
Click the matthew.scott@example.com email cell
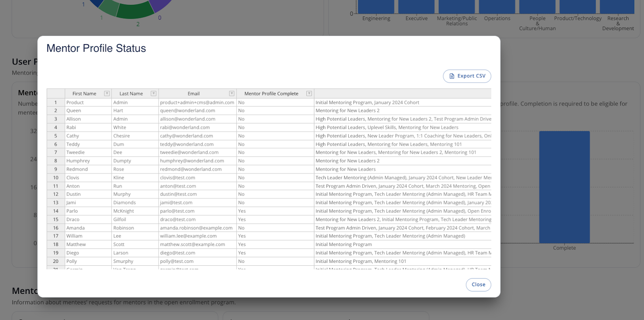pos(192,245)
